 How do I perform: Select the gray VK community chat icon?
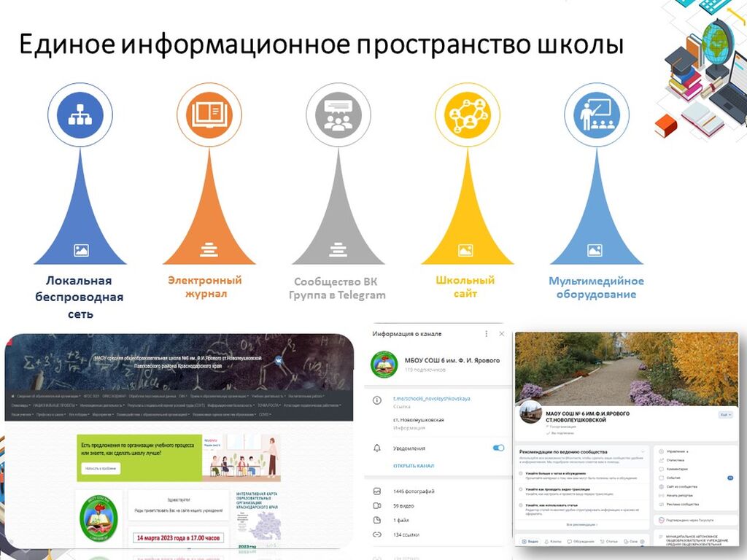(338, 115)
